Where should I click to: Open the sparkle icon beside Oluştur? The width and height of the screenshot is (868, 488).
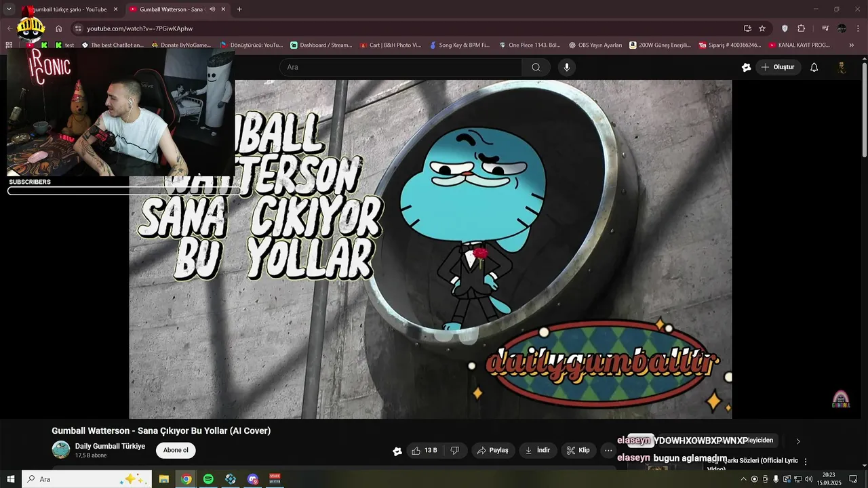pos(747,67)
